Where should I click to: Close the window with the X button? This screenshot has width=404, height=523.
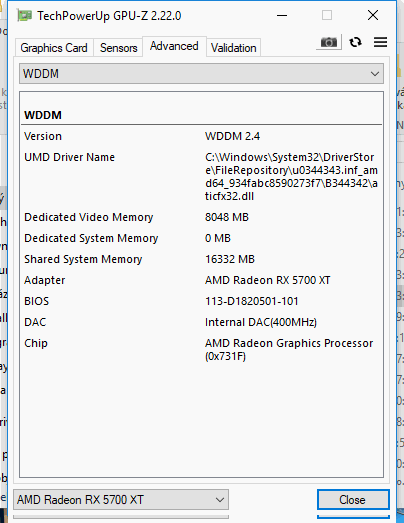coord(373,15)
